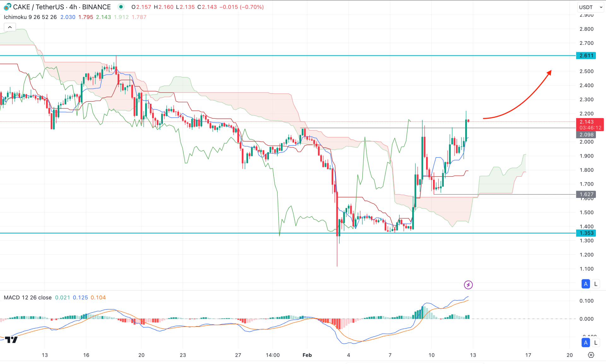Viewport: 606px width, 364px height.
Task: Select the MACD 12 26 close indicator label
Action: [x=28, y=297]
